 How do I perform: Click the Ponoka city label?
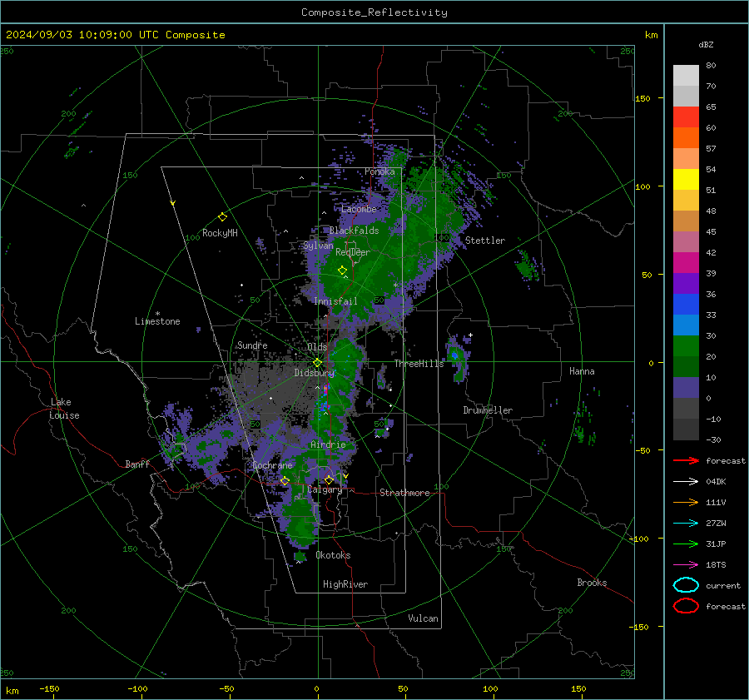(x=379, y=171)
